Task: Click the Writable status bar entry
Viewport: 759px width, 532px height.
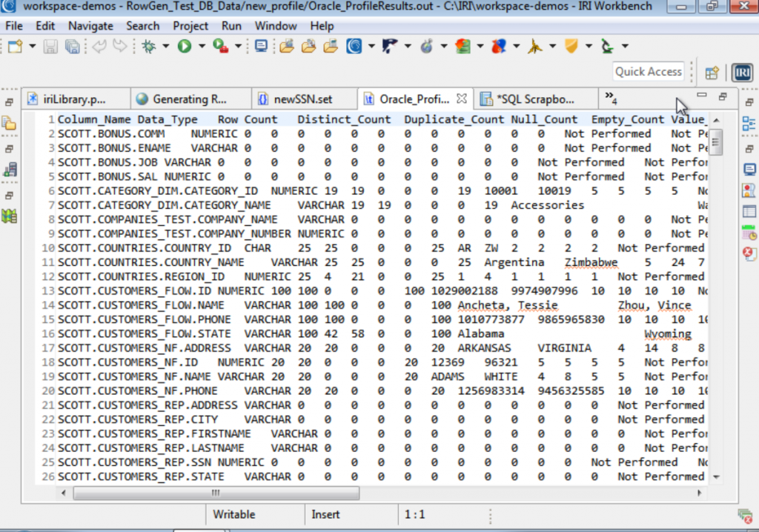Action: click(233, 514)
